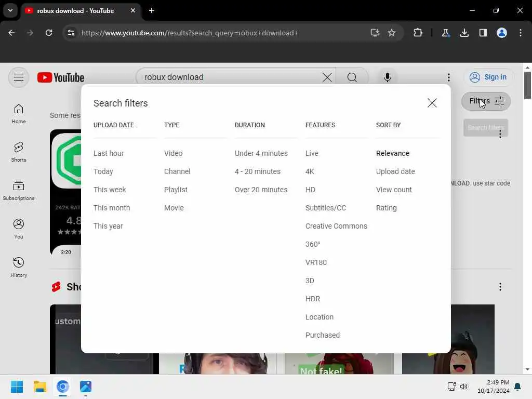The width and height of the screenshot is (532, 399).
Task: Sort results by View count
Action: pos(394,190)
